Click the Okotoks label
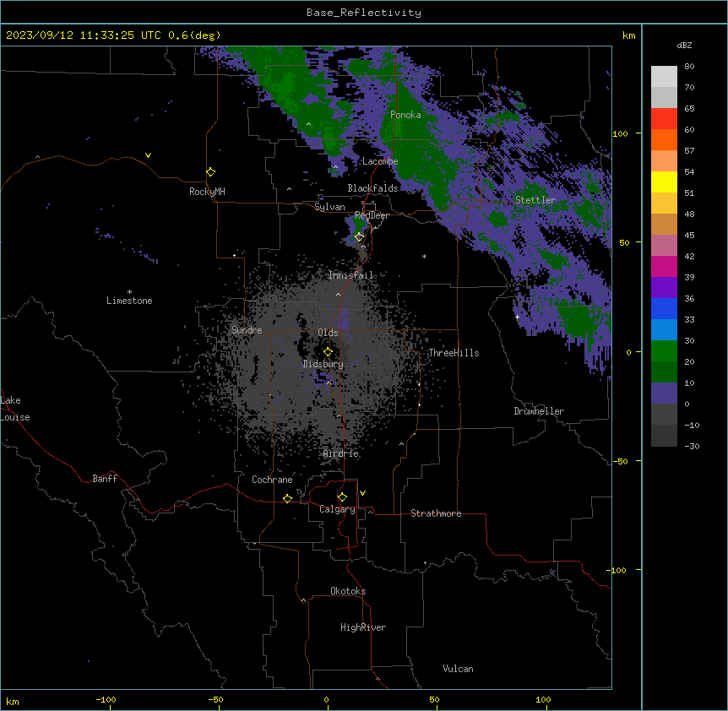728x711 pixels. 348,591
